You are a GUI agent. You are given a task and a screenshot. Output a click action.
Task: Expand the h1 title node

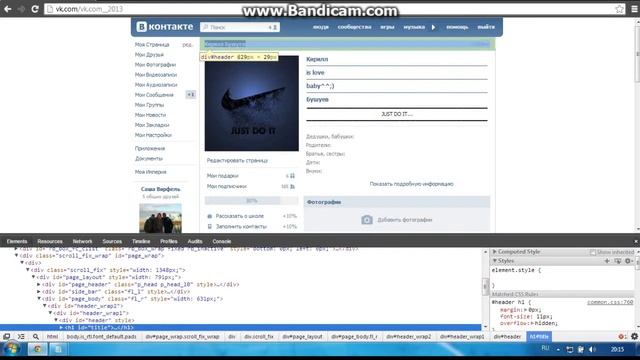point(62,328)
